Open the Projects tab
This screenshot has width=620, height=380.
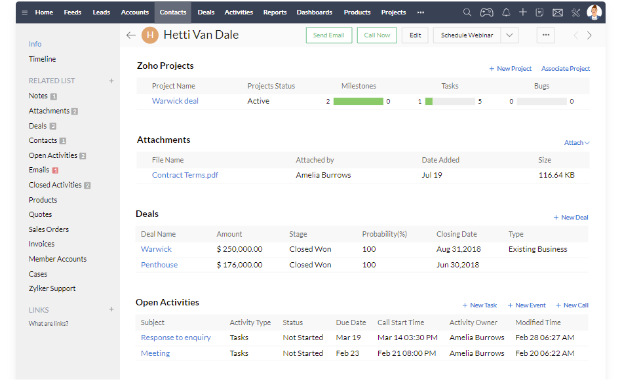[x=393, y=12]
